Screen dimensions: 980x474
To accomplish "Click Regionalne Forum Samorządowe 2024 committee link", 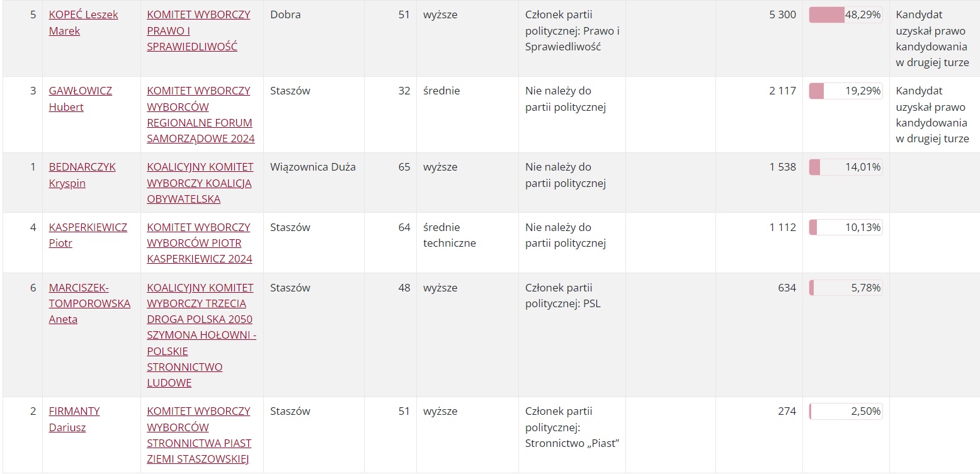I will pos(200,115).
